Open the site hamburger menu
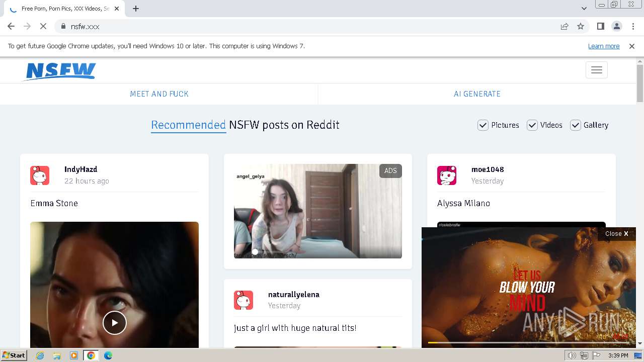The width and height of the screenshot is (644, 362). point(597,70)
